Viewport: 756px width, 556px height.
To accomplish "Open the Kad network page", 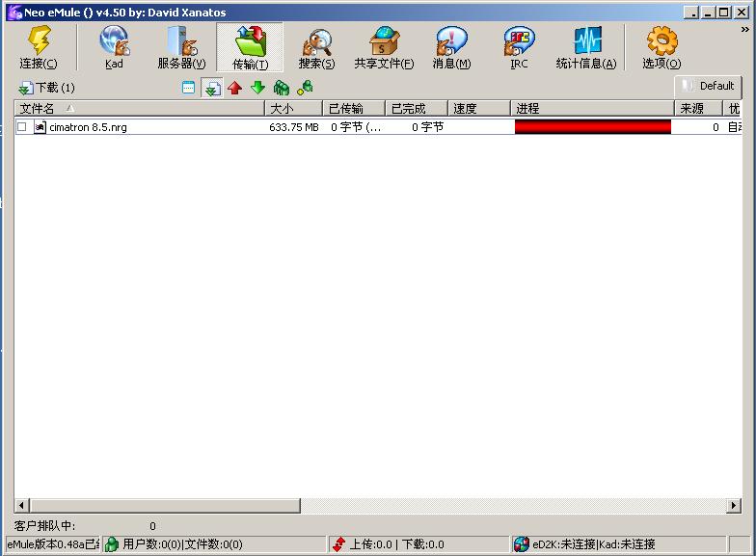I will click(x=114, y=47).
